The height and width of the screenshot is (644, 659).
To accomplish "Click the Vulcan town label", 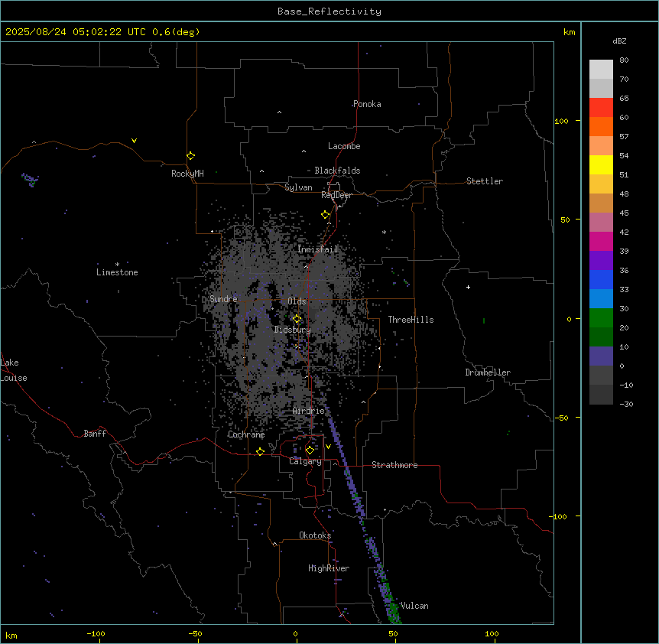I will [x=414, y=606].
